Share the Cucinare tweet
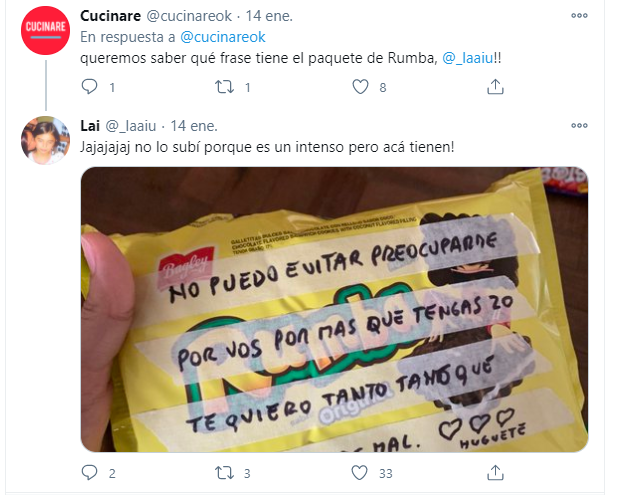This screenshot has height=495, width=623. point(495,87)
